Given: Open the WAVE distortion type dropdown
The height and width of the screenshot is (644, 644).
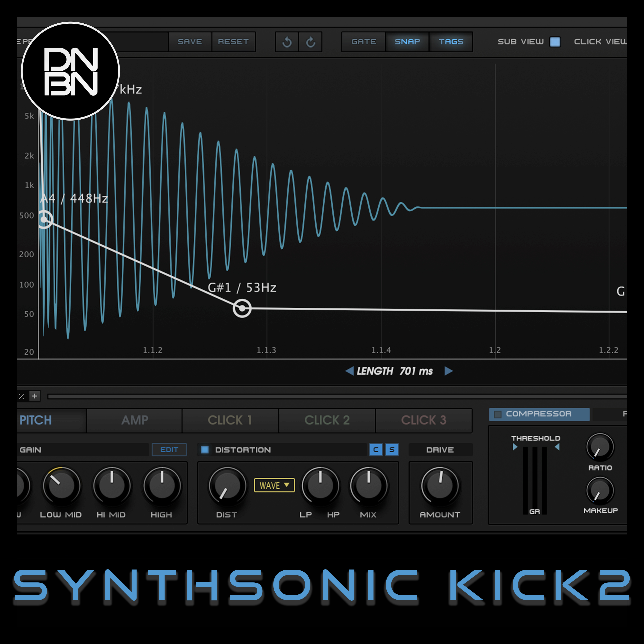Looking at the screenshot, I should point(274,485).
